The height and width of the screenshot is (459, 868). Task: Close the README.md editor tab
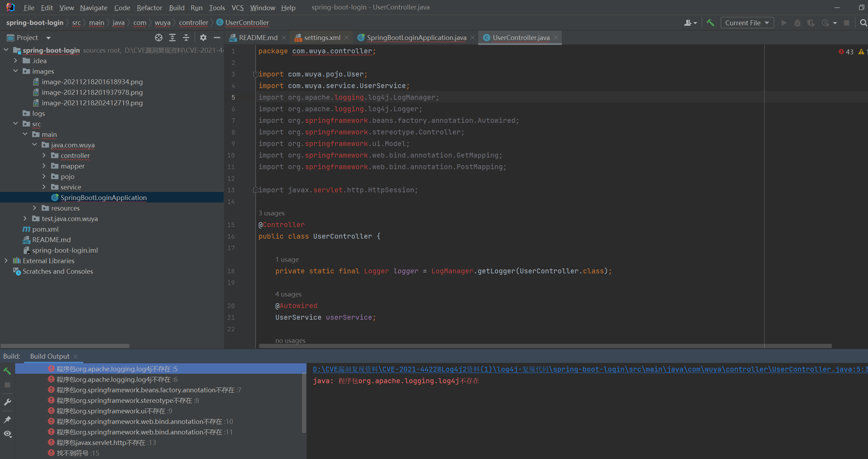click(284, 38)
